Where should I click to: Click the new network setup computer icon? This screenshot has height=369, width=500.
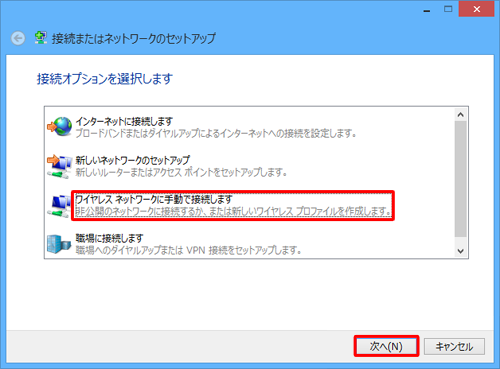(x=60, y=166)
